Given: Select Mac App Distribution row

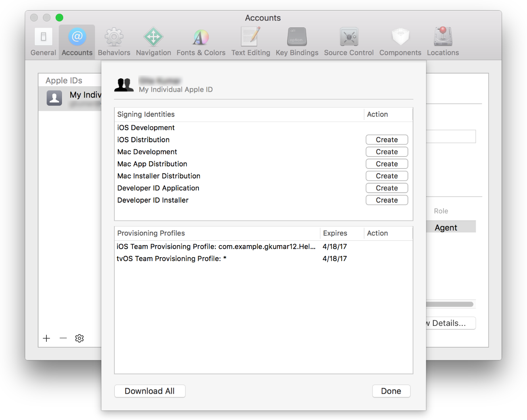Looking at the screenshot, I should coord(264,164).
